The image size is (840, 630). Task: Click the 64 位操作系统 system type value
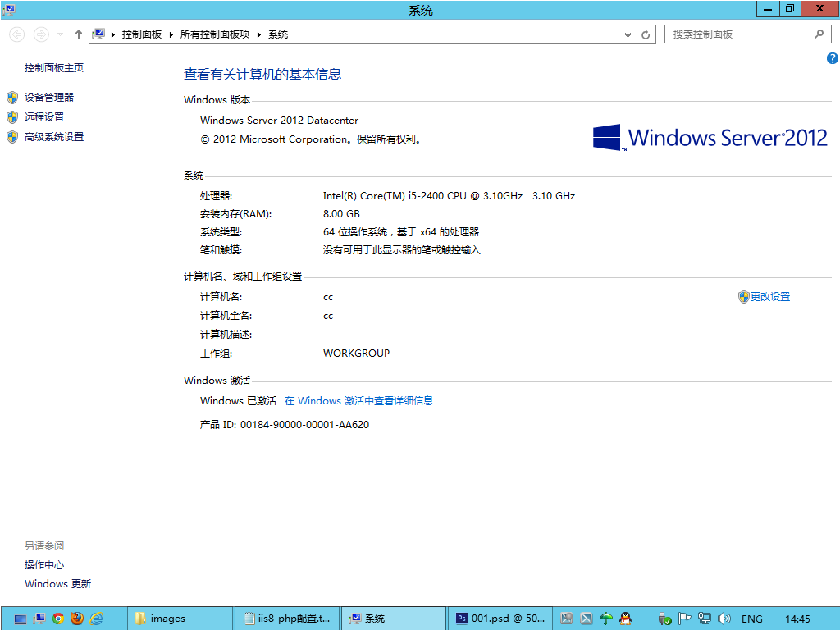tap(400, 232)
